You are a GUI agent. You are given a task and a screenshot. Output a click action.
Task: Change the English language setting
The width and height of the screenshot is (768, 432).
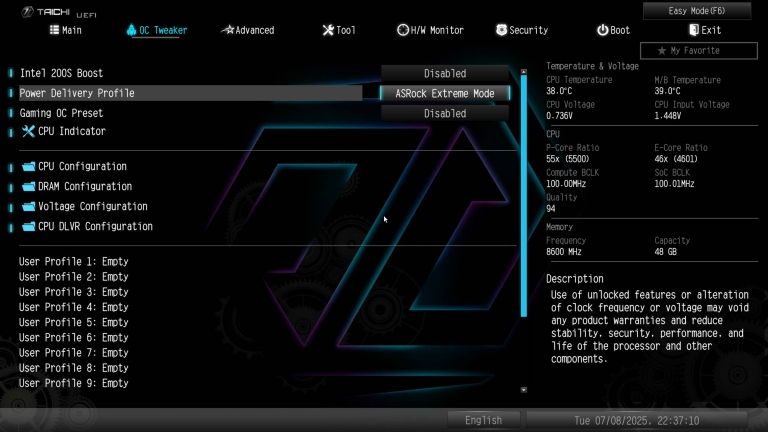[x=483, y=420]
